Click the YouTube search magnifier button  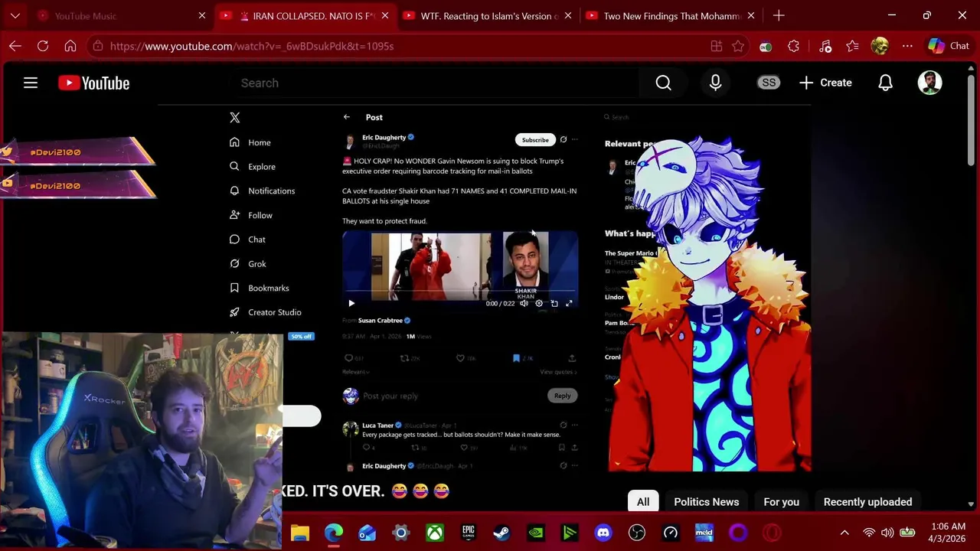pyautogui.click(x=663, y=83)
